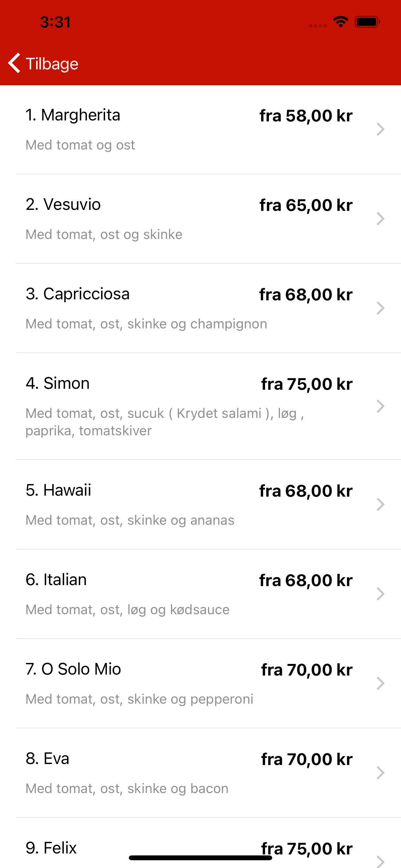This screenshot has width=401, height=868.
Task: Select 1. Margherita menu item
Action: pyautogui.click(x=200, y=130)
